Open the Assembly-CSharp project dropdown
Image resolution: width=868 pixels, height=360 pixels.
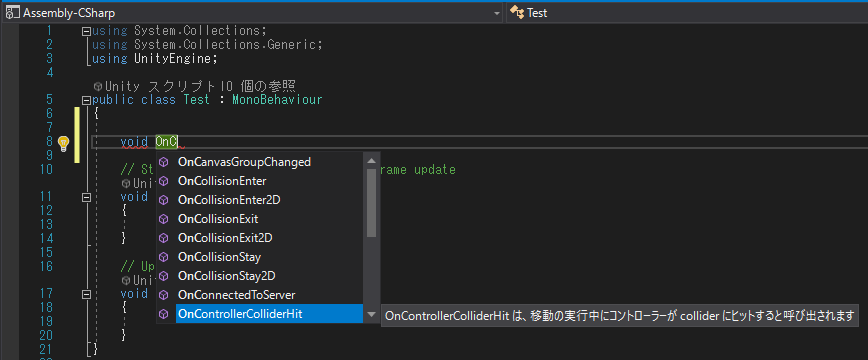click(497, 13)
